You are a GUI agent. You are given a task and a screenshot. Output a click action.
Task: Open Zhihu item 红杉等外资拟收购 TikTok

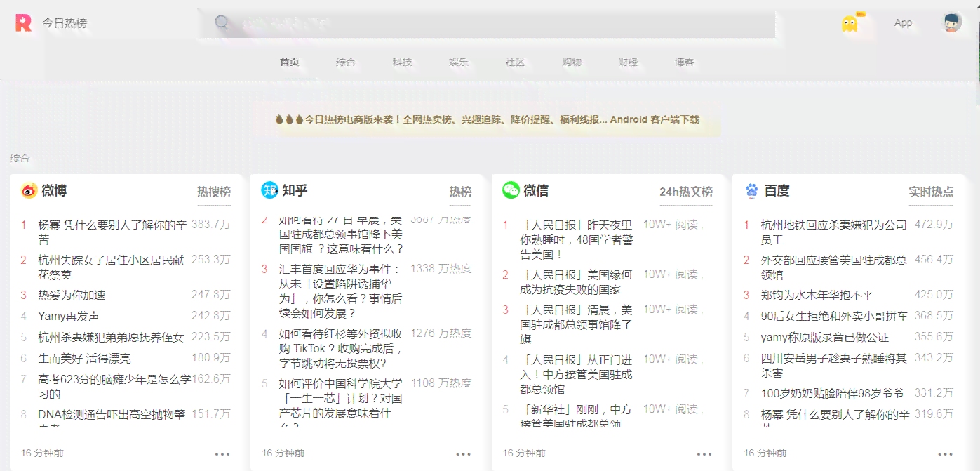(340, 348)
